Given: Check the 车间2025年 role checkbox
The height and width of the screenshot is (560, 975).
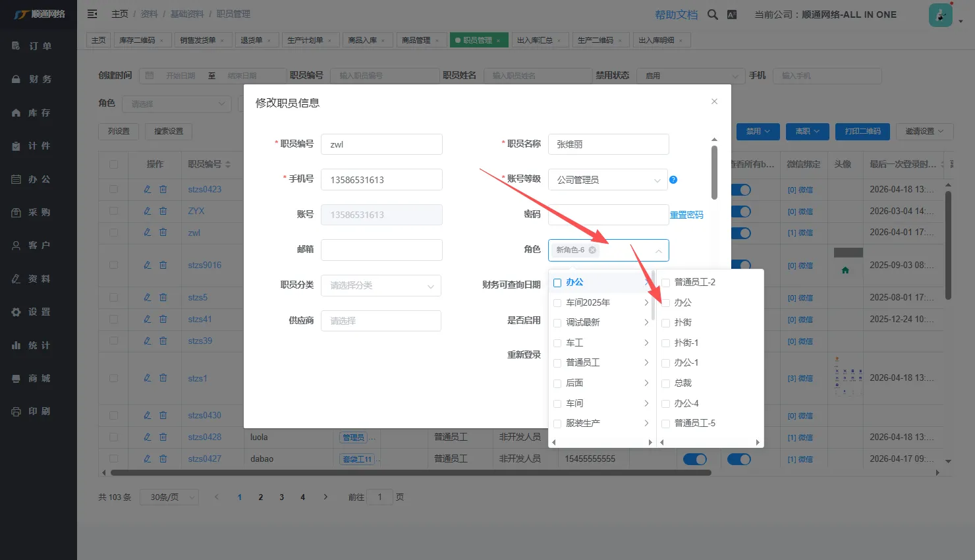Looking at the screenshot, I should click(557, 303).
